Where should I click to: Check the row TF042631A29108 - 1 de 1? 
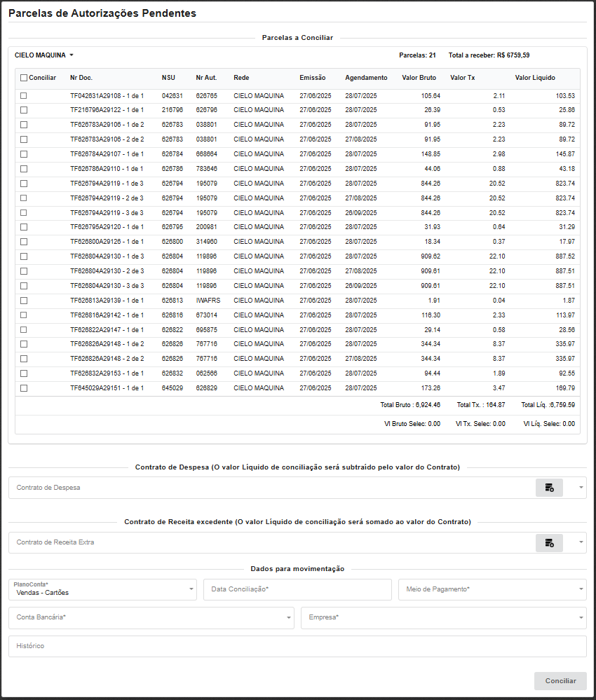pyautogui.click(x=24, y=95)
